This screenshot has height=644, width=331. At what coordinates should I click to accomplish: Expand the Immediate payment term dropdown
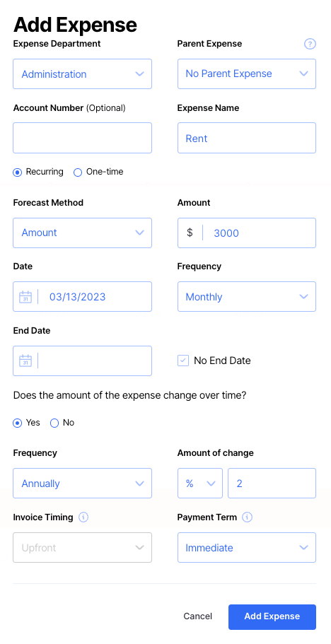pos(247,547)
